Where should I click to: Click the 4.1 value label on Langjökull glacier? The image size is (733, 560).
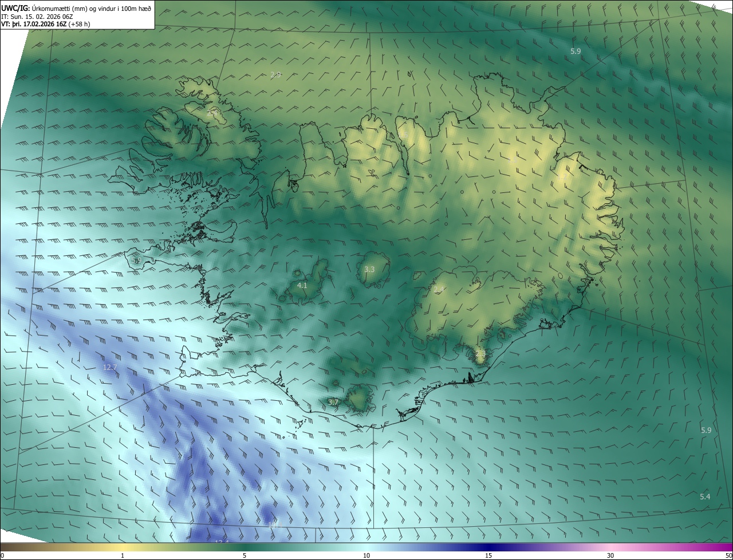(302, 285)
